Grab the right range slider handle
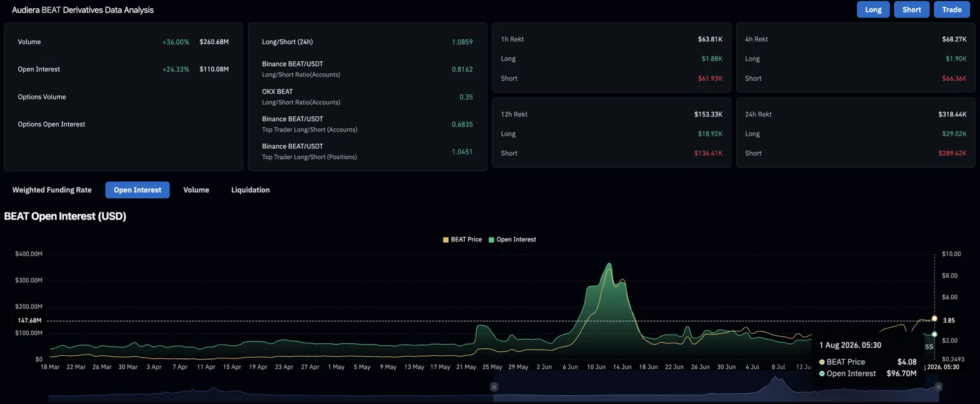This screenshot has height=404, width=980. pos(938,387)
